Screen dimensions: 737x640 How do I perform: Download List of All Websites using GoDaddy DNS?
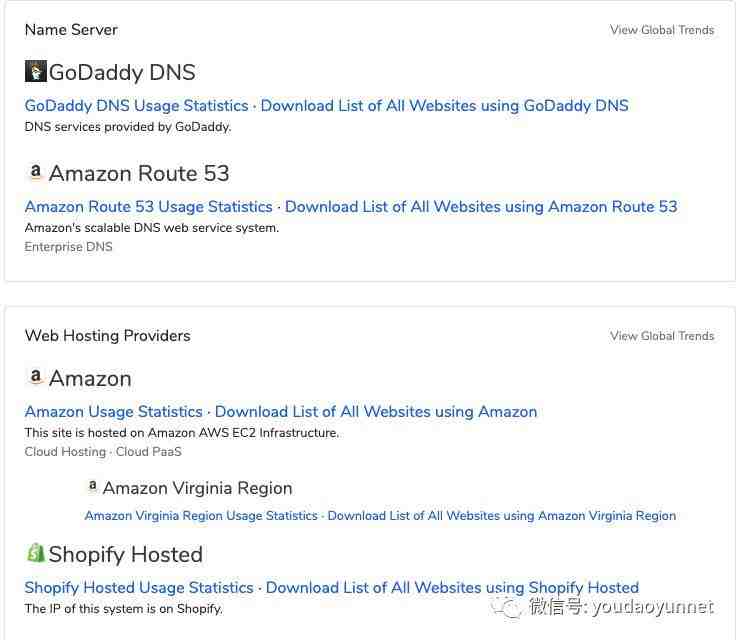click(x=444, y=106)
